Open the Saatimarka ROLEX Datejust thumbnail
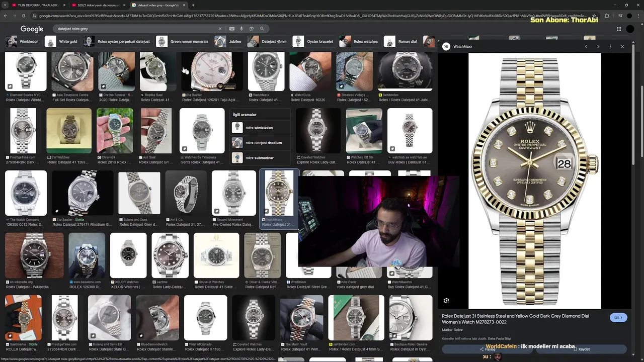644x362 pixels. 23,317
